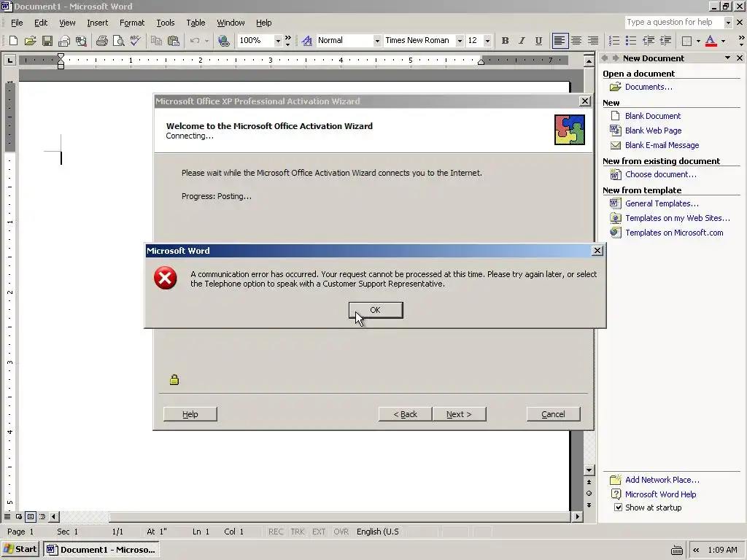Click Cancel in the Activation Wizard
Screen dimensions: 747x560
pyautogui.click(x=553, y=414)
